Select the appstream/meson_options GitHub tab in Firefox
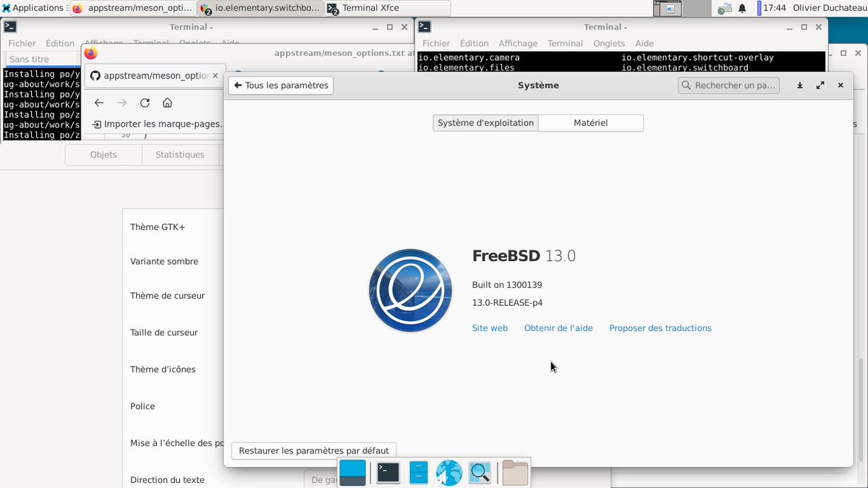868x488 pixels. pyautogui.click(x=154, y=75)
